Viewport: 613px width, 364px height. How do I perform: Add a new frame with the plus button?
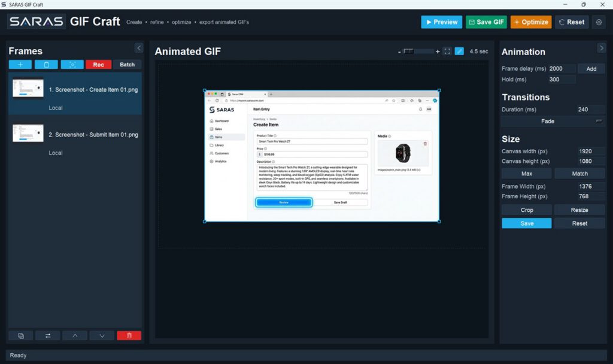click(x=20, y=65)
